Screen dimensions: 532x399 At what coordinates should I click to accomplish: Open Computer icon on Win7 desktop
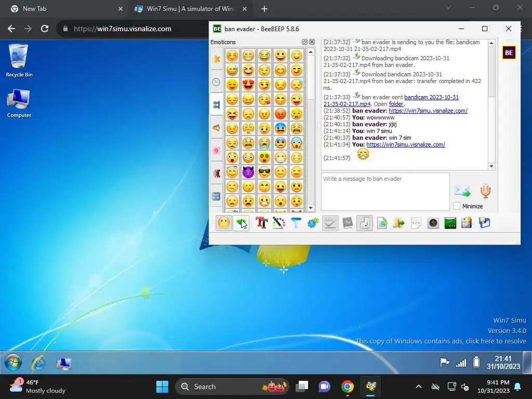pos(19,103)
